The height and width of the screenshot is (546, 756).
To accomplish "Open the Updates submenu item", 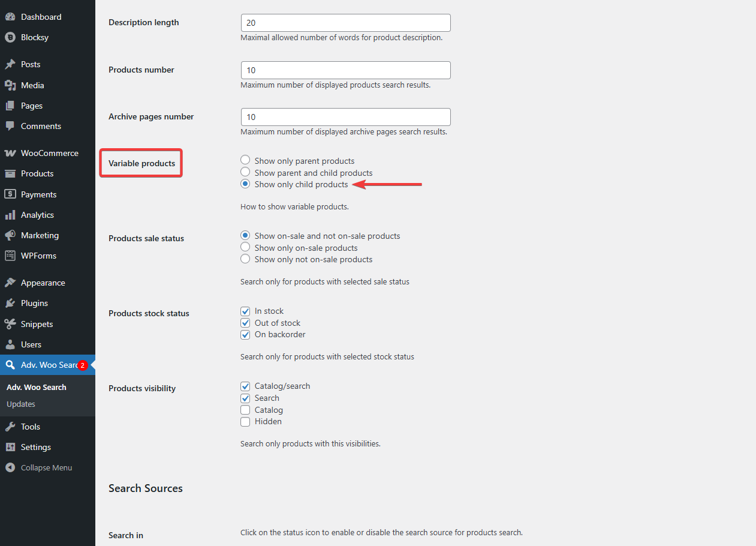I will (21, 404).
